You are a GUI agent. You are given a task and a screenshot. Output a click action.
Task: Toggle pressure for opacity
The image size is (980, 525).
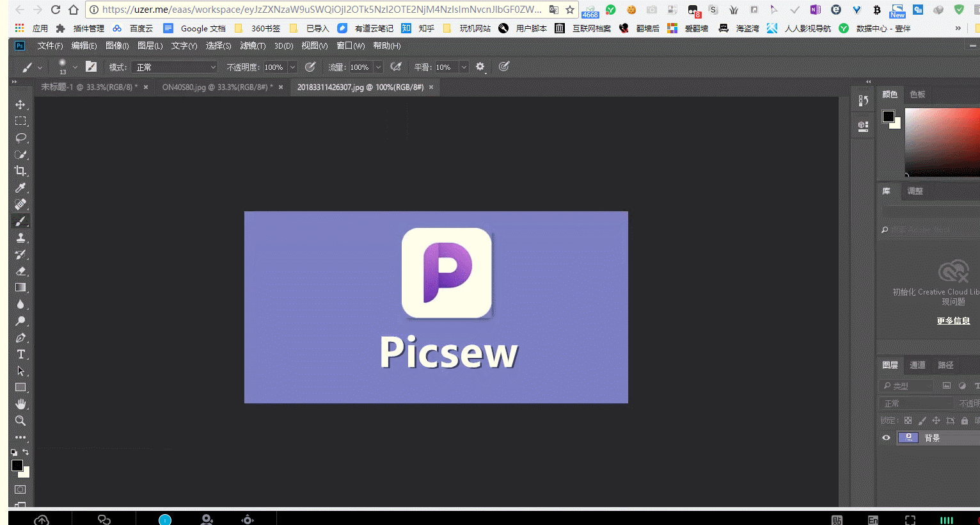[x=310, y=67]
